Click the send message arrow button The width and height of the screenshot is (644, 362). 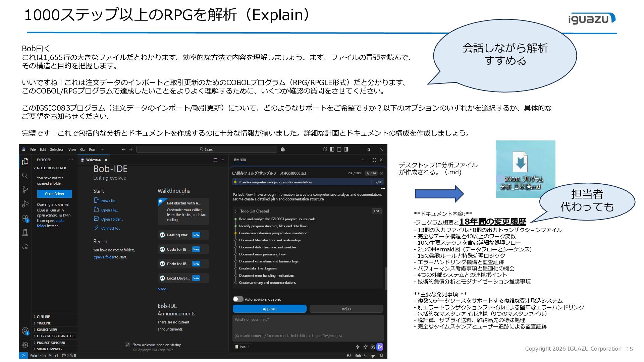[380, 347]
